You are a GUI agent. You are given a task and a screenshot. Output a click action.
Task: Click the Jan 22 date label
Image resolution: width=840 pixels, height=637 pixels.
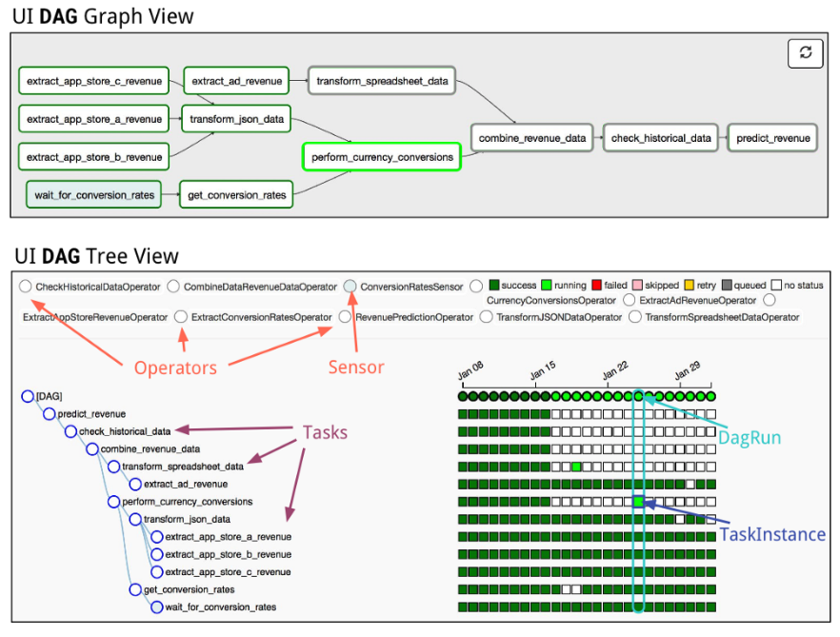[x=615, y=370]
